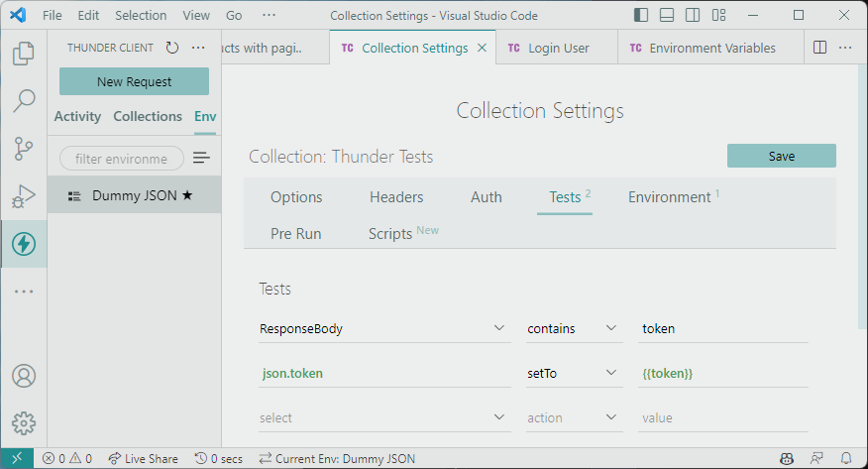Toggle the secondary side bar layout icon

click(692, 15)
